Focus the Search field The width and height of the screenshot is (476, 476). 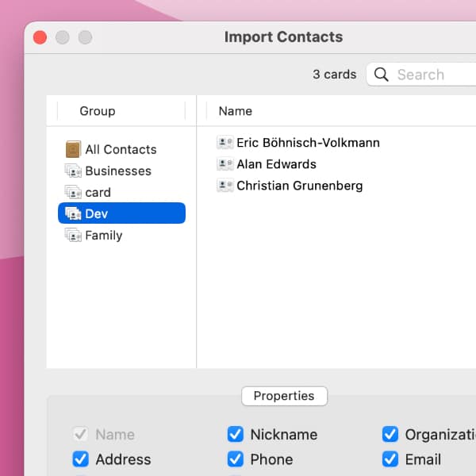[421, 75]
